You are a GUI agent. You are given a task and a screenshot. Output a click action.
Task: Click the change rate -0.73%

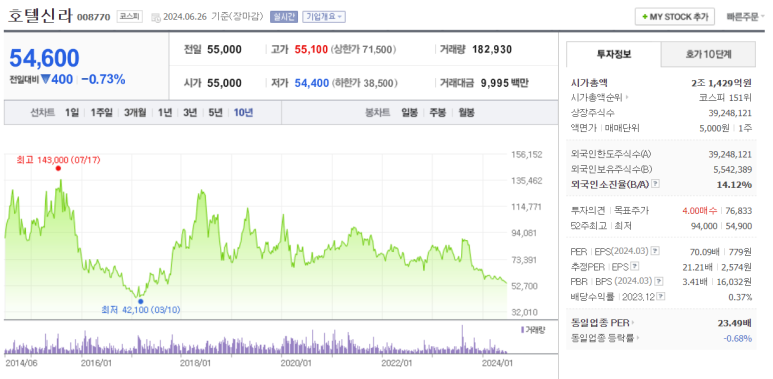[x=103, y=79]
